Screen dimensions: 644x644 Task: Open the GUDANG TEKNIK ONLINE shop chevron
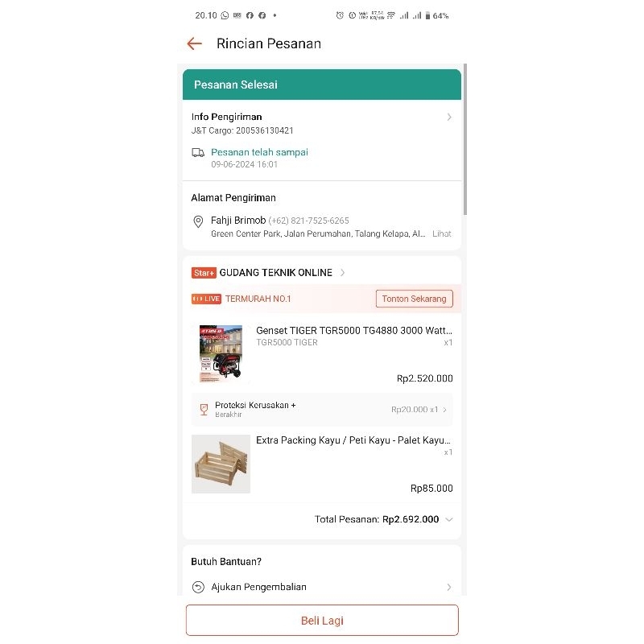[x=343, y=273]
